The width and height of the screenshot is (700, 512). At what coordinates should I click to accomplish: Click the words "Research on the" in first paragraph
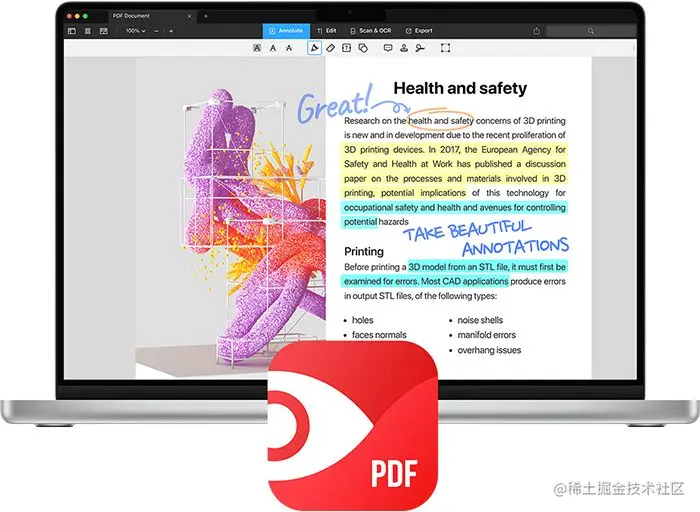[375, 121]
